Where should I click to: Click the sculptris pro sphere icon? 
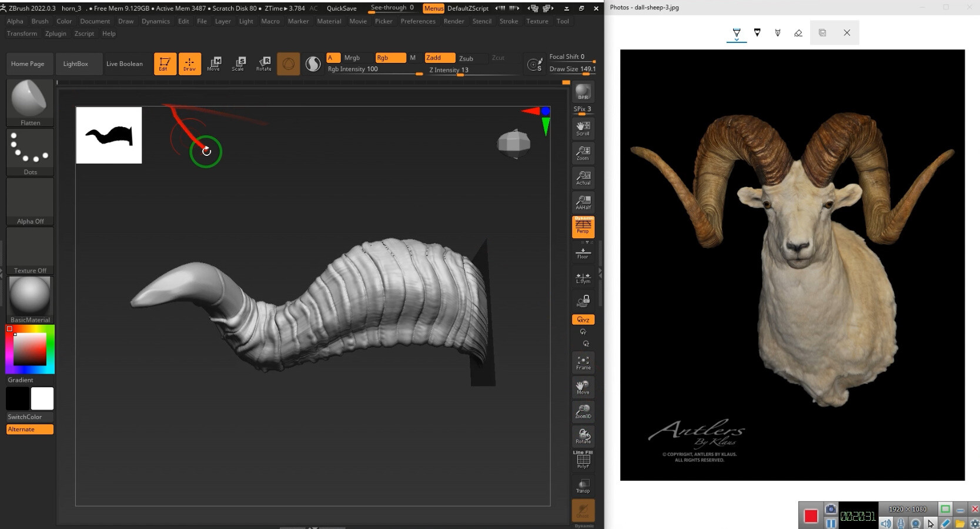click(313, 64)
